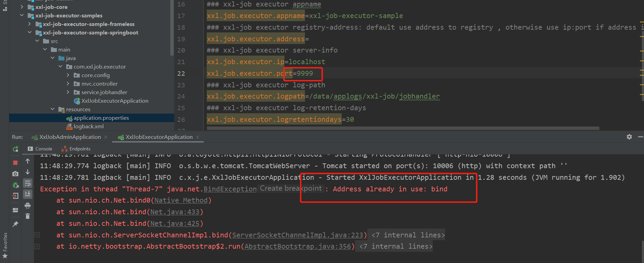Collapse the xxl-job-executor-samples module
Image resolution: width=644 pixels, height=263 pixels.
pos(22,15)
